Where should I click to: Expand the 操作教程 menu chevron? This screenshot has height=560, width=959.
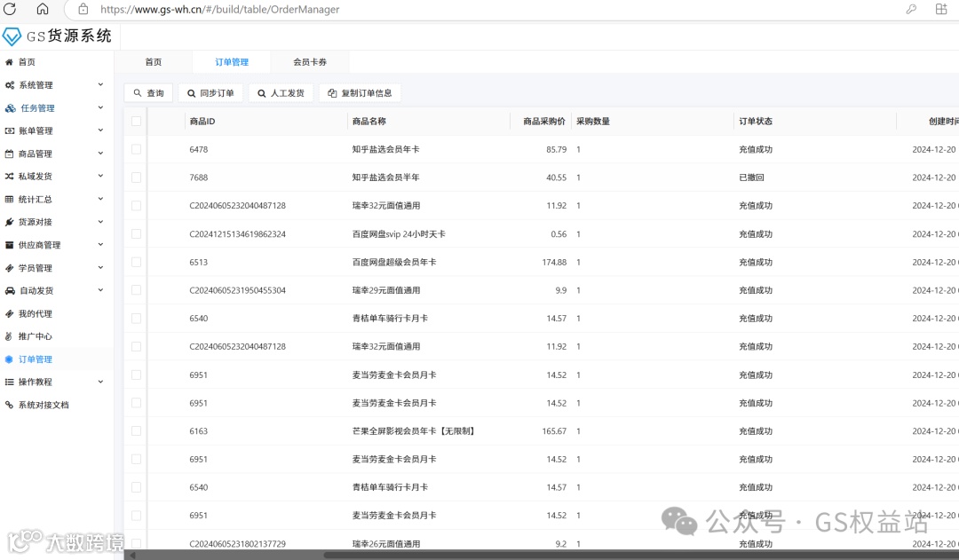[x=100, y=383]
